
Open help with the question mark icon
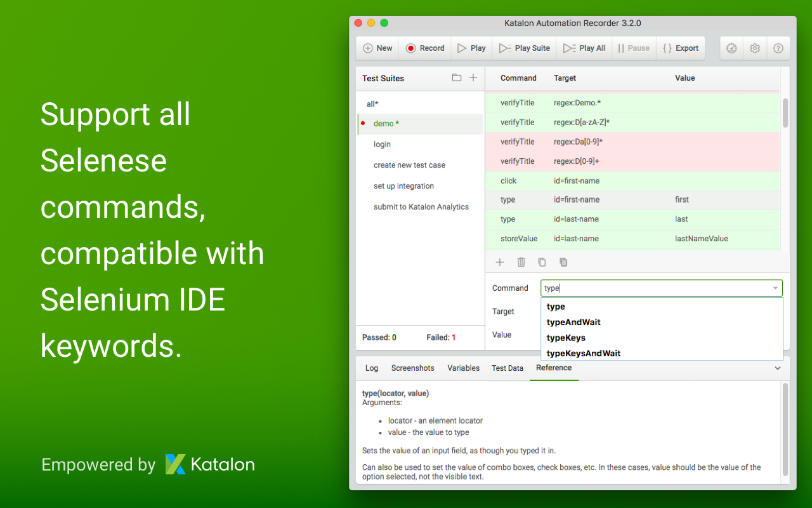click(778, 48)
